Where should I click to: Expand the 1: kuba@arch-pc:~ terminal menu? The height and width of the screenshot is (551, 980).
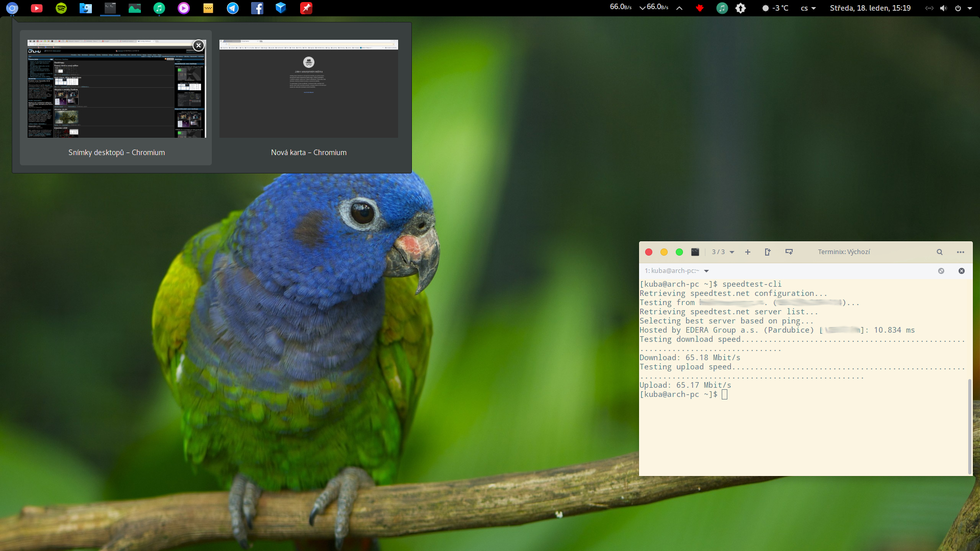[x=677, y=271]
